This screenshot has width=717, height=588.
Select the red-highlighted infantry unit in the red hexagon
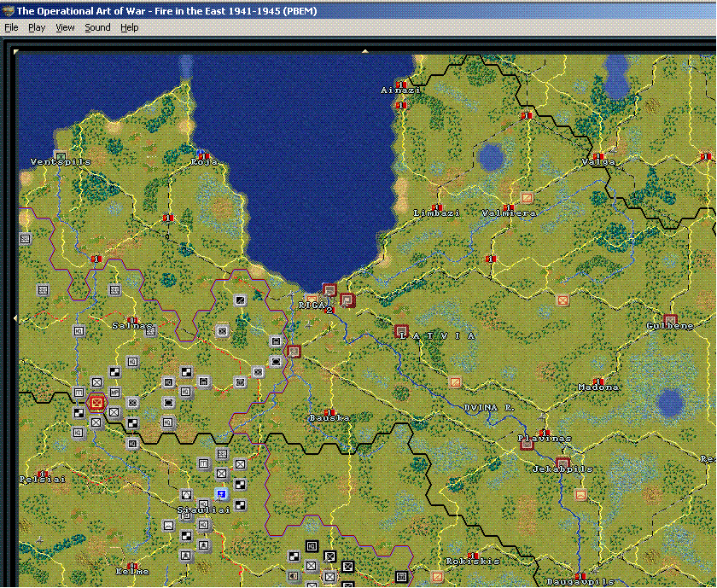coord(96,403)
